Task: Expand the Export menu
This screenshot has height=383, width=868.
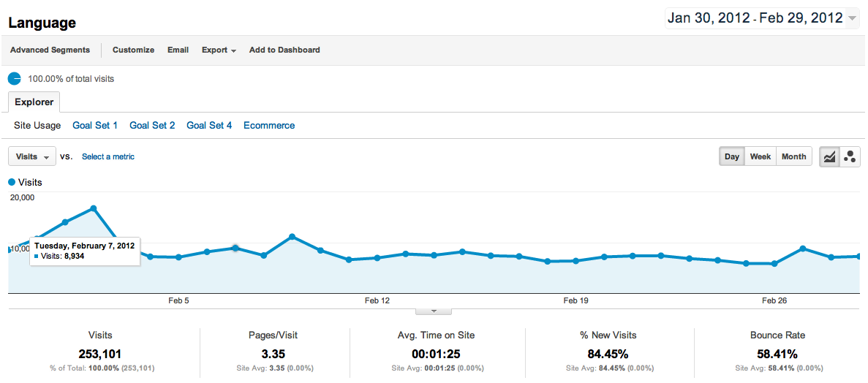Action: (x=219, y=50)
